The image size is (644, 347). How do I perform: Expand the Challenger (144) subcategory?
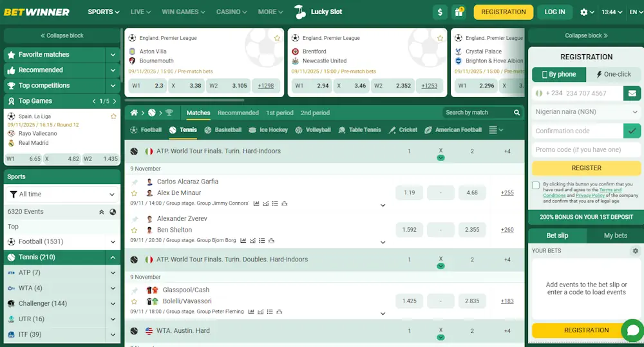(113, 304)
